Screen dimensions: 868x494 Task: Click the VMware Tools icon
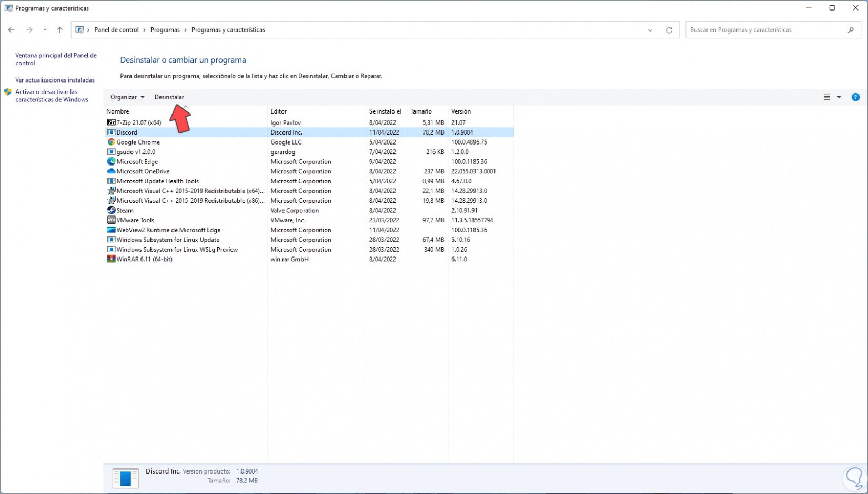111,220
